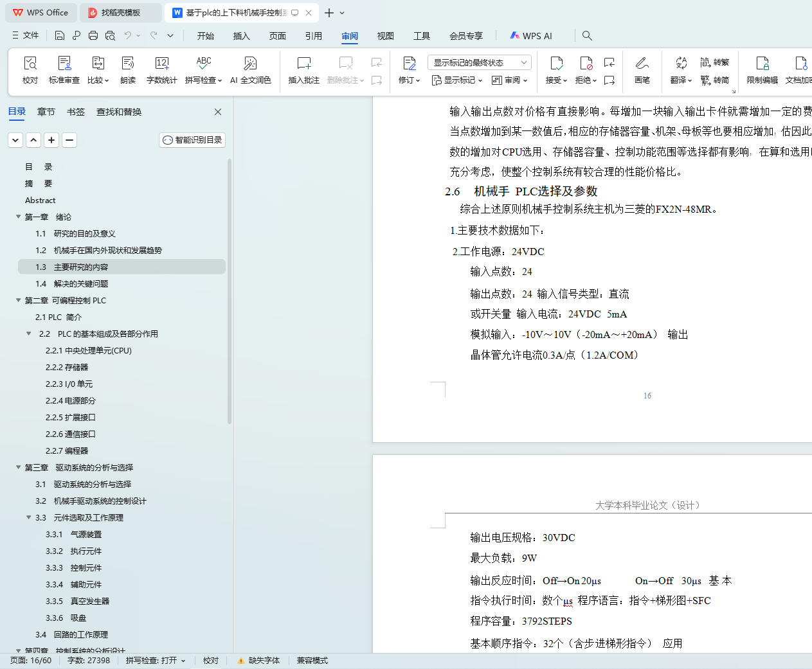
Task: Jump to 1.4 解决的关键问题 heading
Action: coord(72,284)
